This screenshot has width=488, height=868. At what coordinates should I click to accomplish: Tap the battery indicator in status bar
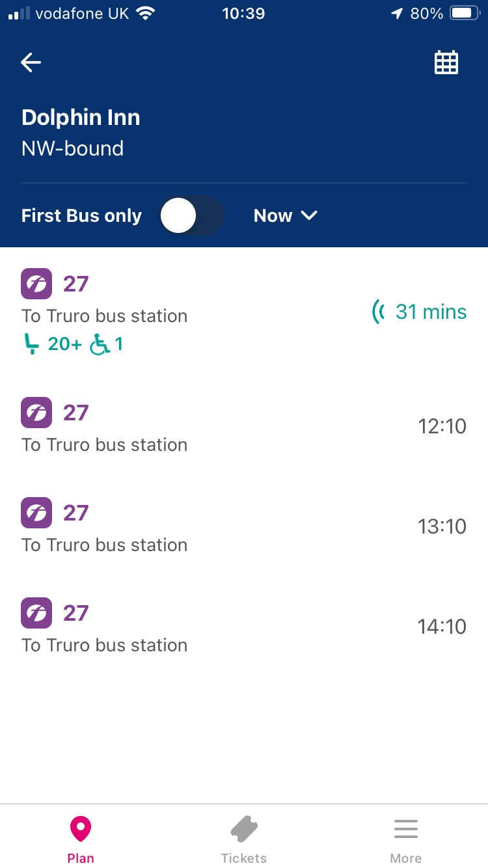pos(465,14)
